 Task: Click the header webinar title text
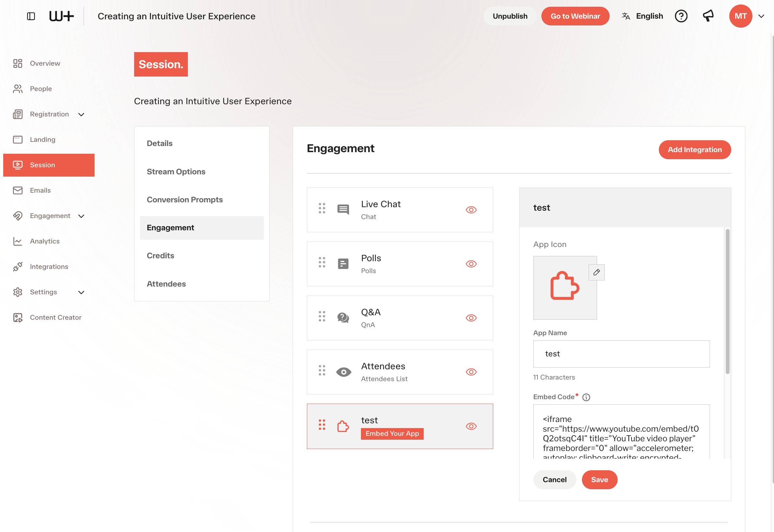tap(176, 16)
